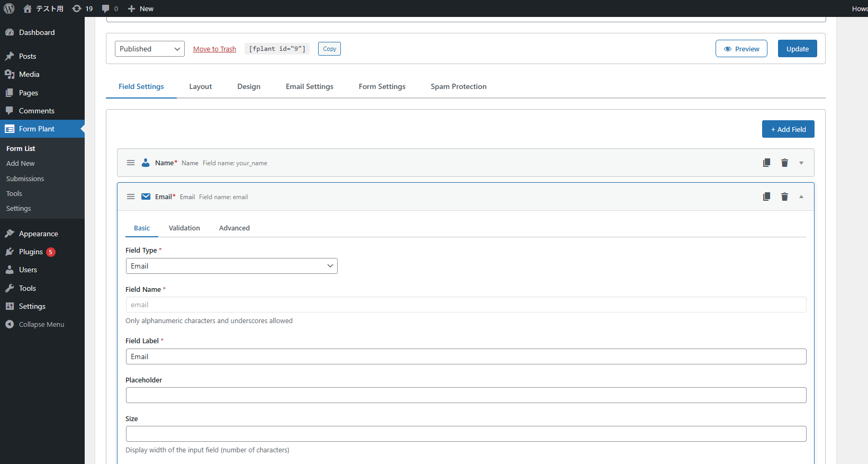Delete the Name field
Screen dimensions: 868x464
784,163
